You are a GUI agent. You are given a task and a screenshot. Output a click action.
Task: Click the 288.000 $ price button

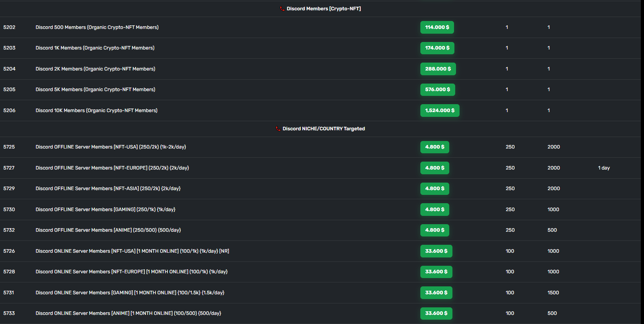[x=438, y=69]
